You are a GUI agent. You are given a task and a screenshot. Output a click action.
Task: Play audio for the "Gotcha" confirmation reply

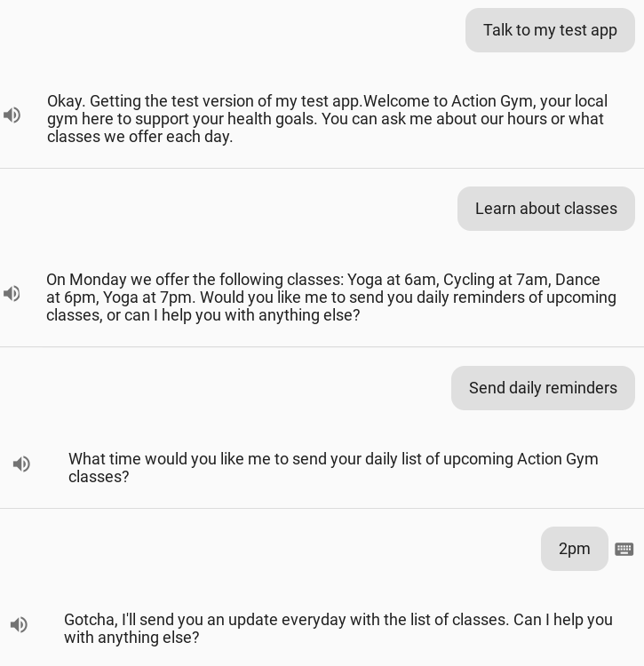[19, 625]
